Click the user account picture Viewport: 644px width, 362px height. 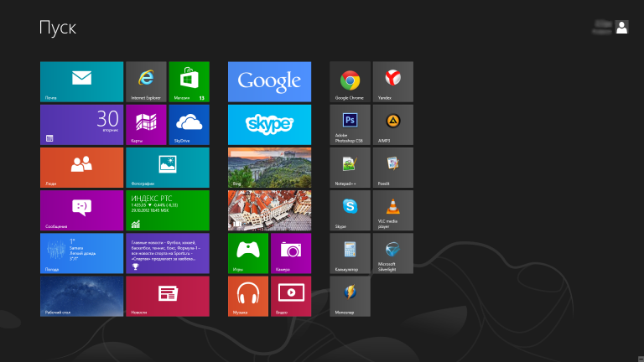(x=622, y=28)
